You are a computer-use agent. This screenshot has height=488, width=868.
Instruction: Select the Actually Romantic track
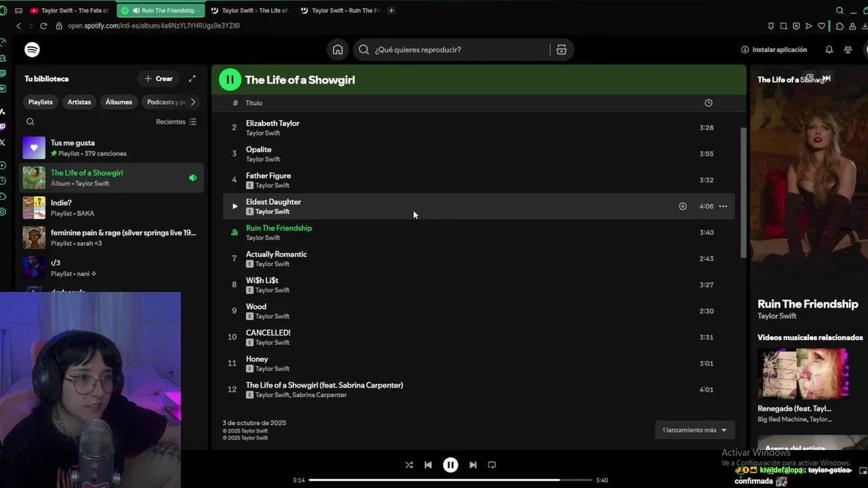tap(479, 258)
